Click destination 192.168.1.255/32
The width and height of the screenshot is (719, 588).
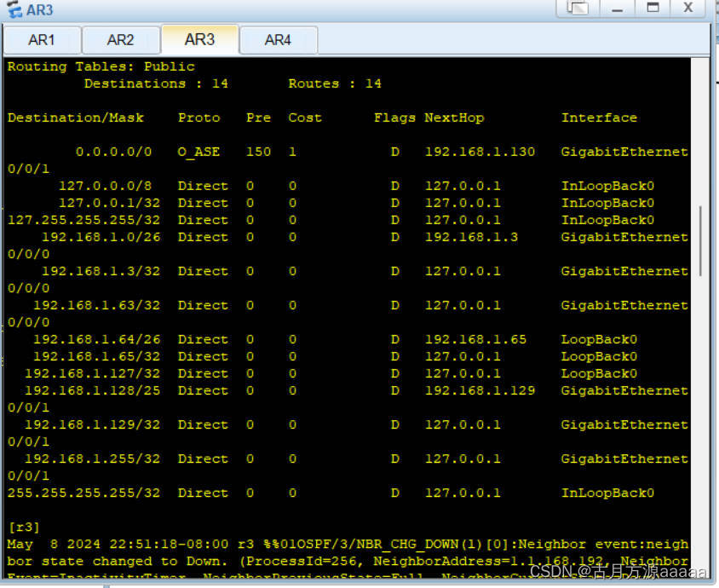tap(93, 458)
